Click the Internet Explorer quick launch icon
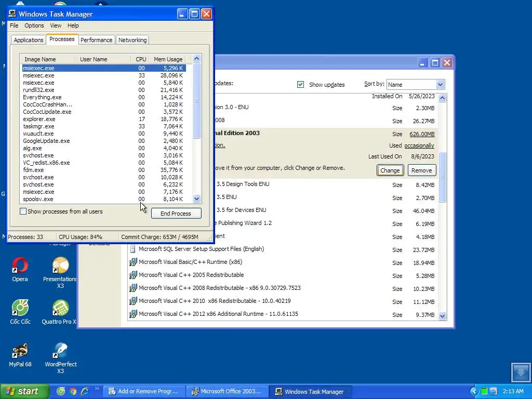The image size is (532, 399). (x=85, y=391)
